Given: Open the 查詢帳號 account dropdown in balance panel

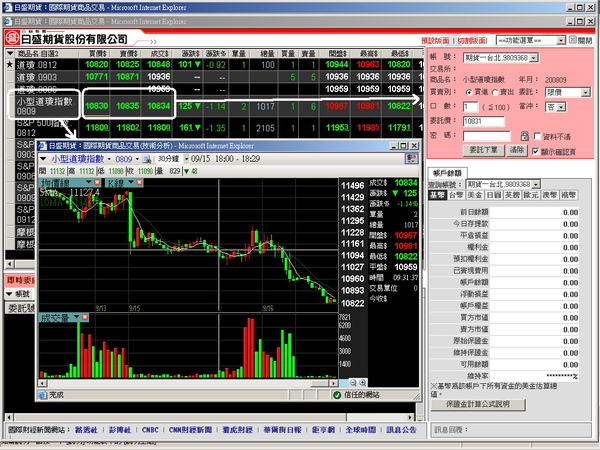Looking at the screenshot, I should pyautogui.click(x=536, y=184).
